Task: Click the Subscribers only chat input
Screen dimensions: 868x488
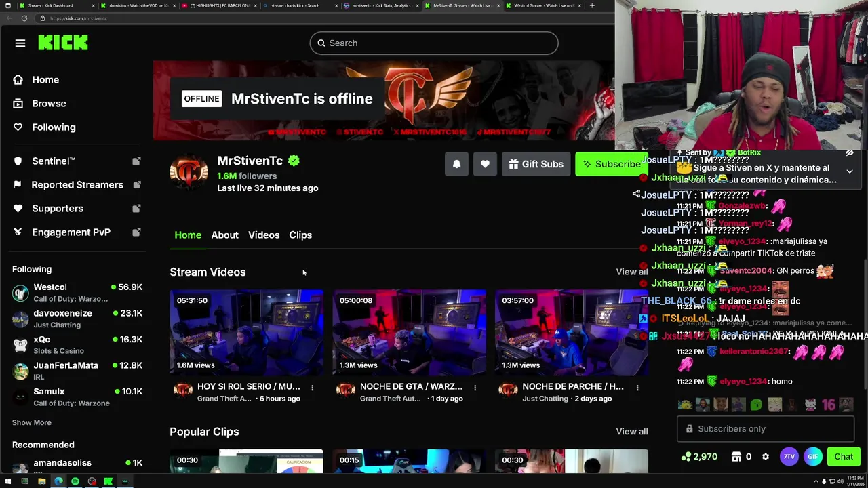Action: tap(765, 429)
